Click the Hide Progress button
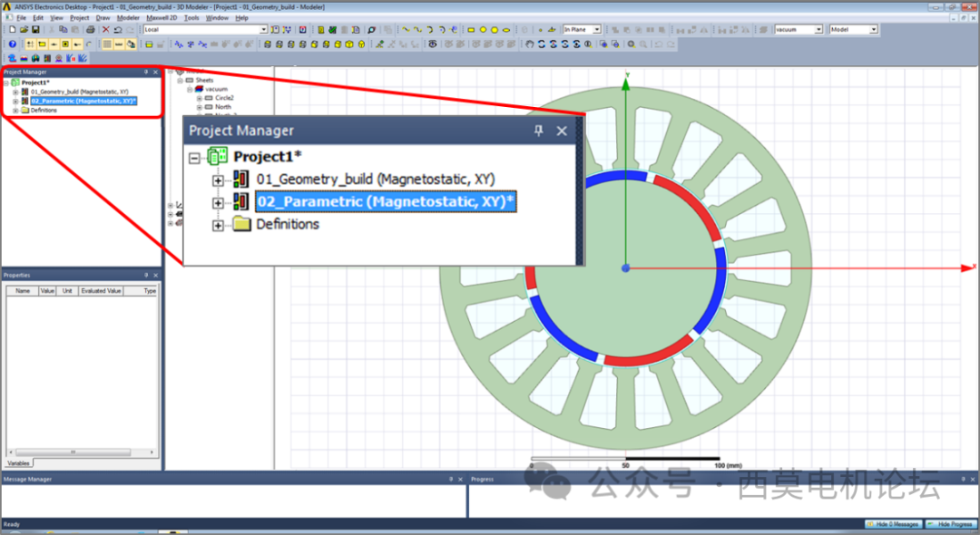Image resolution: width=980 pixels, height=535 pixels. tap(954, 524)
